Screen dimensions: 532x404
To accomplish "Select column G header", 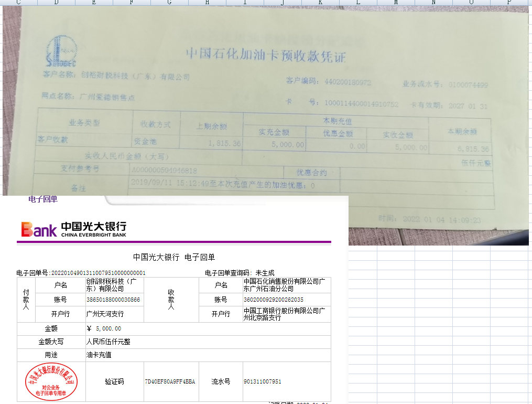I will 169,3.
